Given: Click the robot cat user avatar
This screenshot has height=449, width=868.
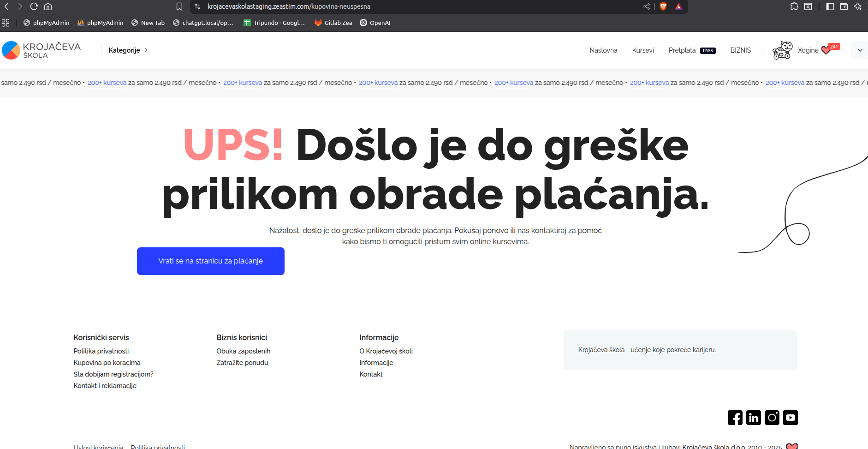Looking at the screenshot, I should [782, 50].
